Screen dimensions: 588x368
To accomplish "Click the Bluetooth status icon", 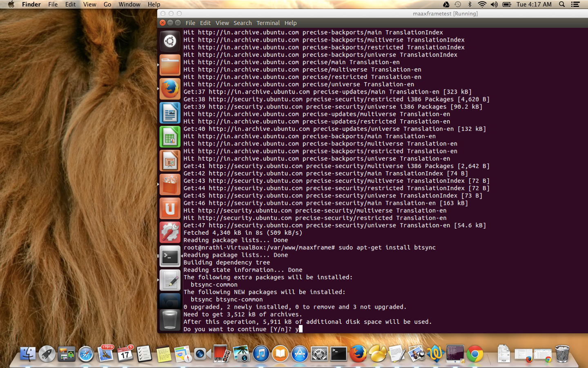I will (x=470, y=4).
